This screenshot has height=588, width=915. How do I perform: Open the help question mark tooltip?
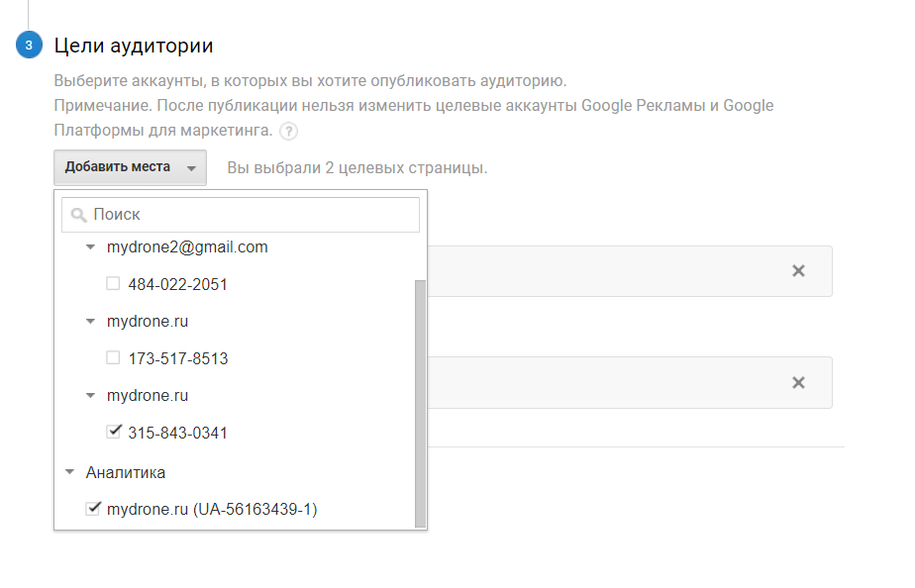(288, 131)
